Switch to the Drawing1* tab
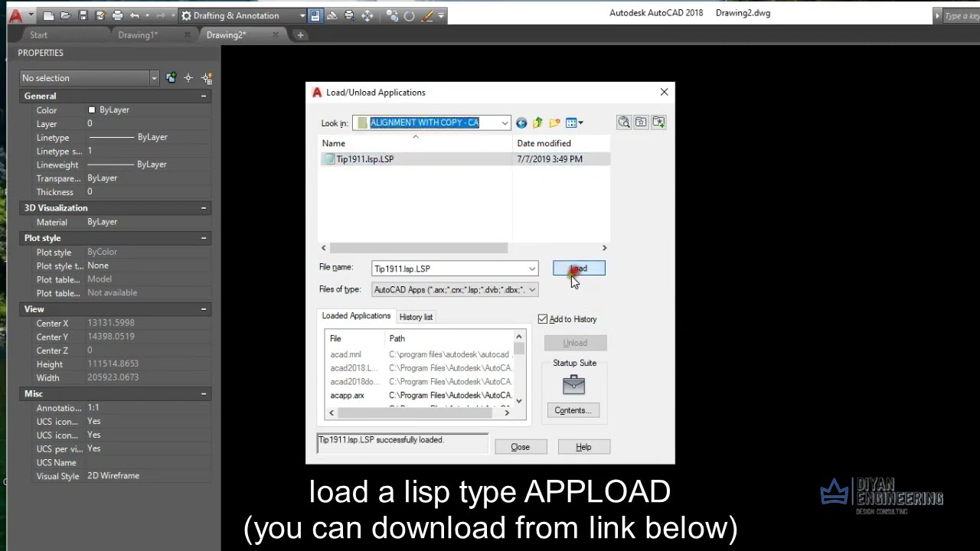This screenshot has height=551, width=980. [x=138, y=34]
